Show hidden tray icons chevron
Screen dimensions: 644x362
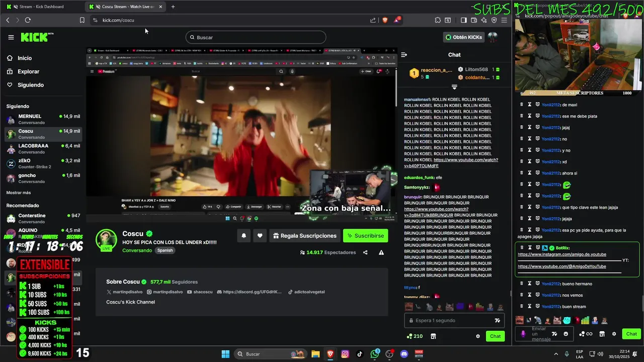556,354
